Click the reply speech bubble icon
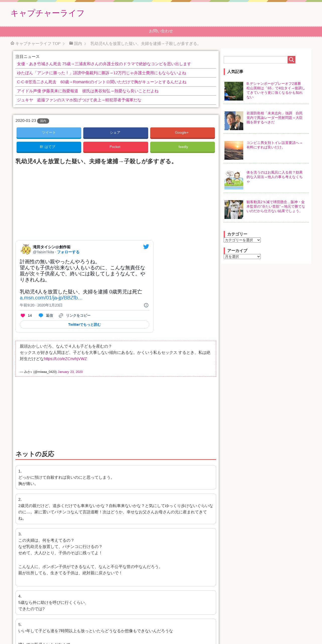Viewport: 322px width, 644px height. 41,315
